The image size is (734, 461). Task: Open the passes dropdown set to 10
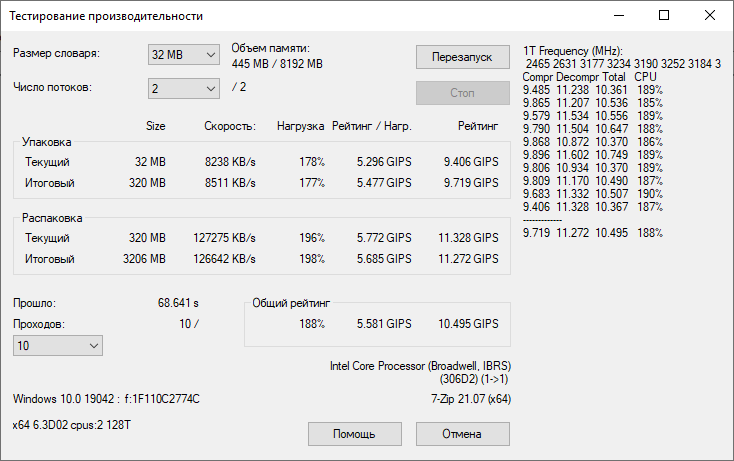pos(57,345)
